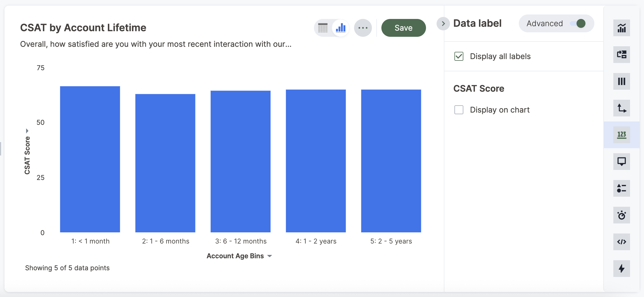
Task: Open the columns settings sidebar icon
Action: tap(621, 81)
